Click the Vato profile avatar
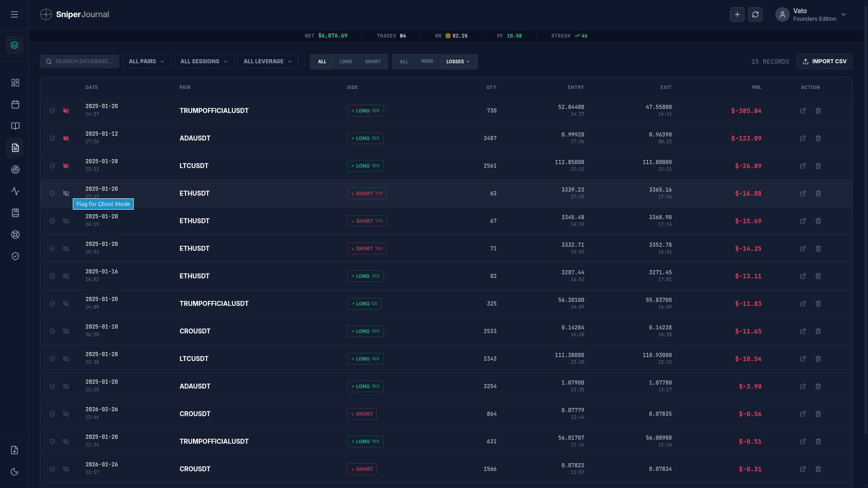Viewport: 868px width, 488px height. (x=782, y=14)
